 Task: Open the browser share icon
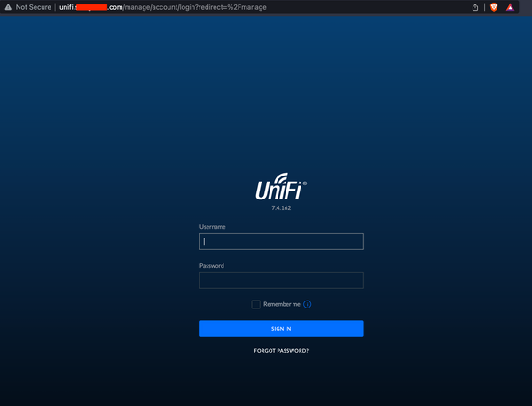(476, 7)
